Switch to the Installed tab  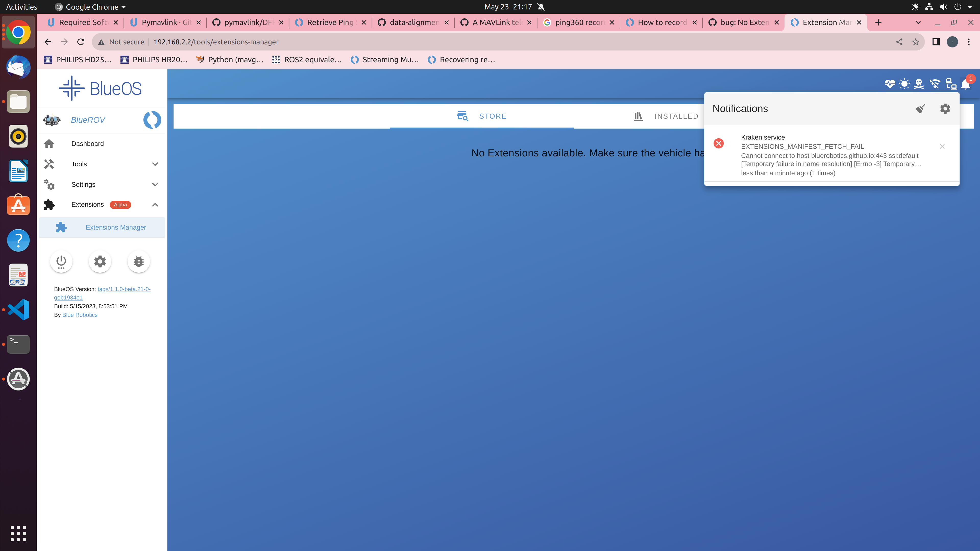click(676, 116)
